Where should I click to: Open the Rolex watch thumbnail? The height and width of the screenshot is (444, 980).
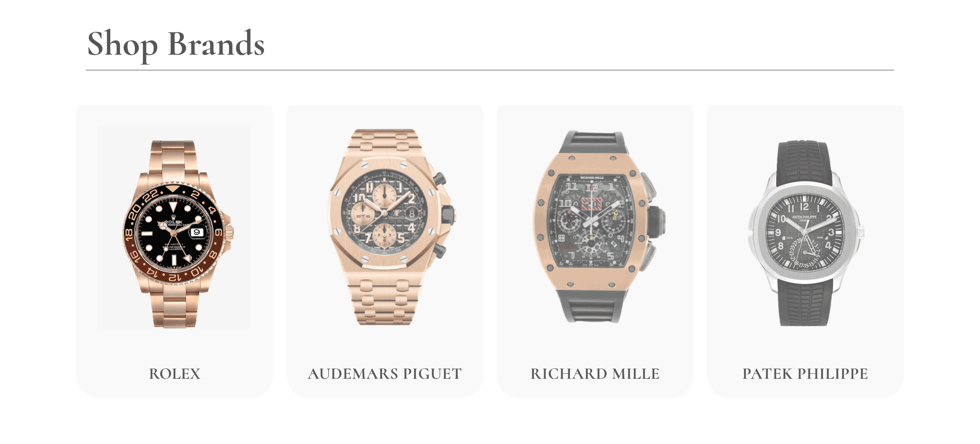tap(174, 227)
